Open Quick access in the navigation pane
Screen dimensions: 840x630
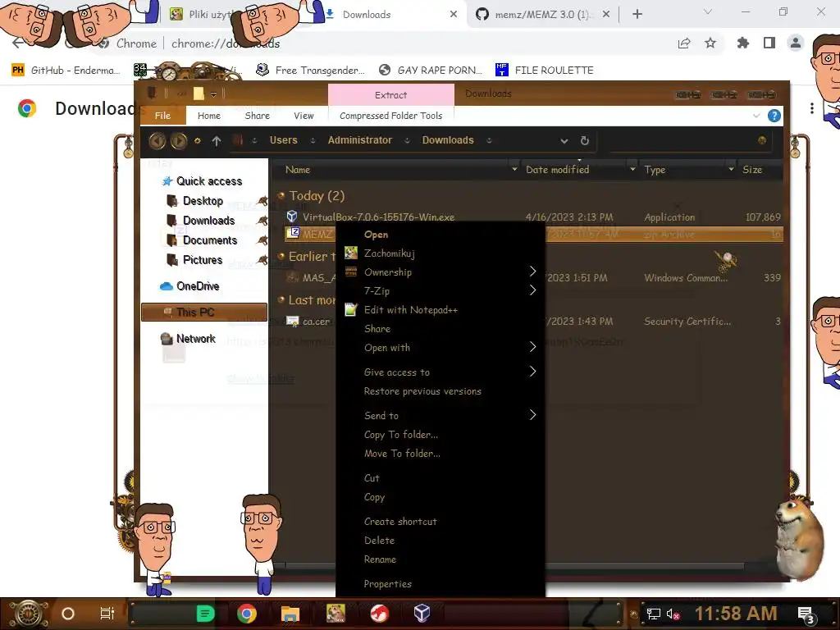click(209, 181)
